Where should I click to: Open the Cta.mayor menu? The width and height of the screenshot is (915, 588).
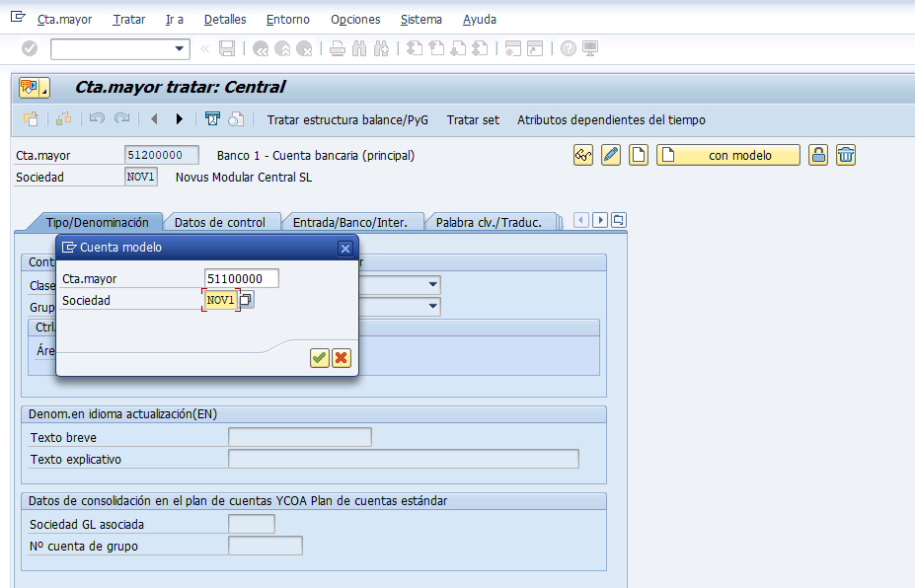click(64, 20)
